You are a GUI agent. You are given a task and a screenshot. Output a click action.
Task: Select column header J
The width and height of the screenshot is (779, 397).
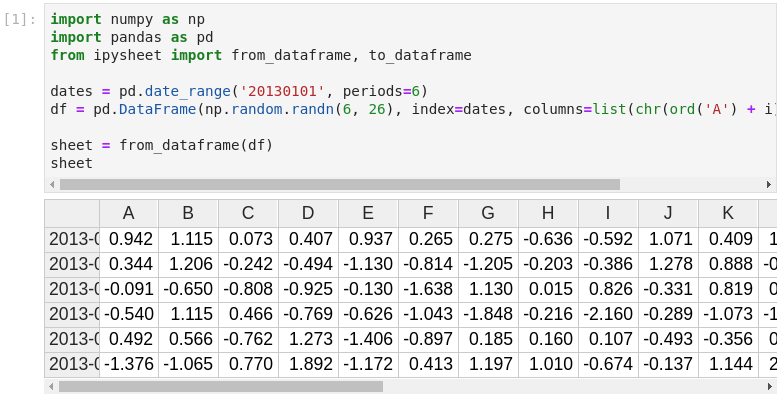[x=668, y=213]
